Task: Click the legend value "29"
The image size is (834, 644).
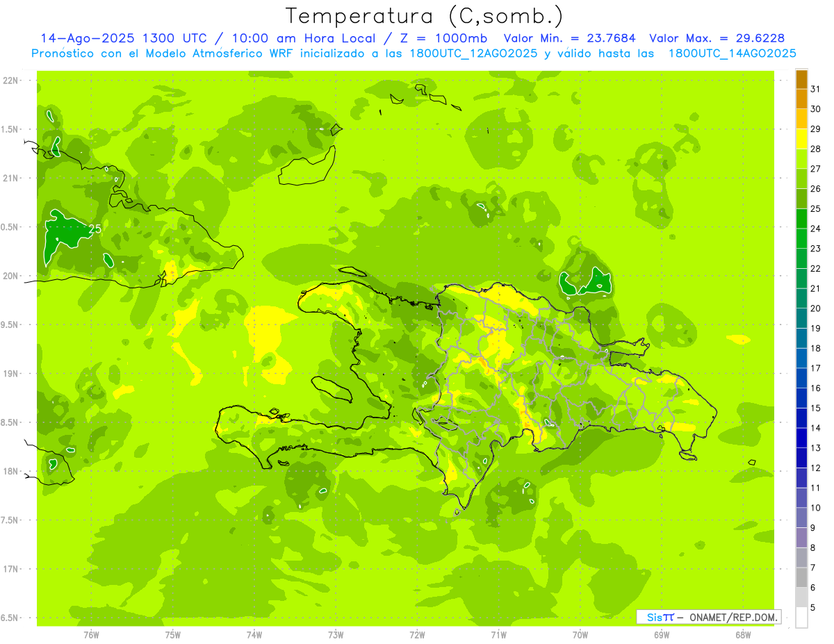Action: point(816,129)
